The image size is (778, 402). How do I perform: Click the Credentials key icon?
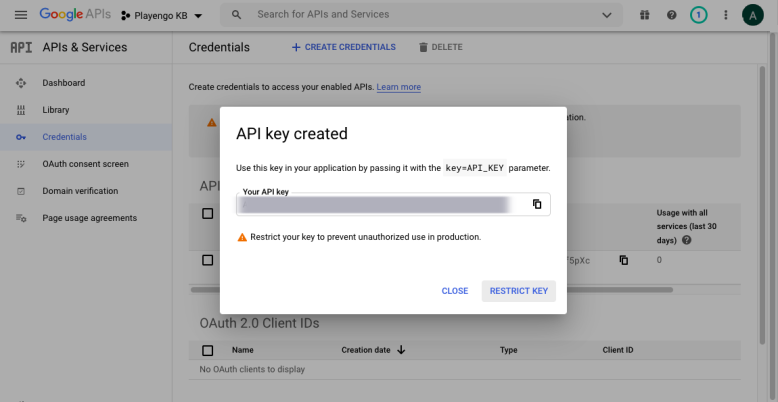pyautogui.click(x=21, y=137)
